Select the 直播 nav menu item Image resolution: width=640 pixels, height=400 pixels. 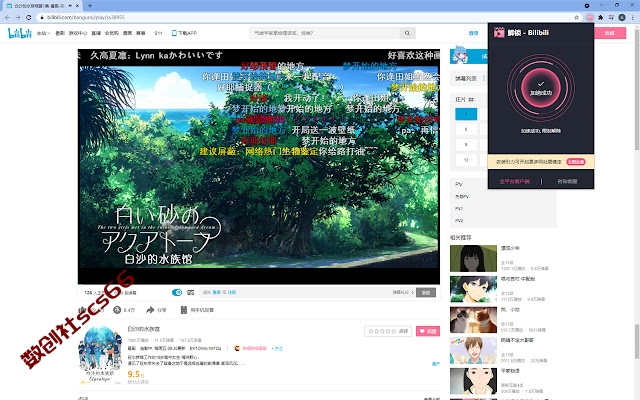point(96,33)
